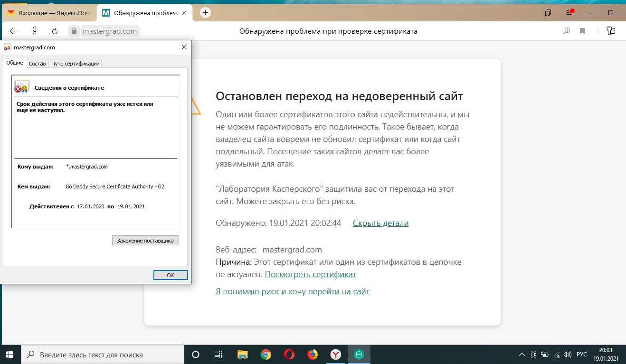
Task: Launch Opera from taskbar
Action: point(289,355)
